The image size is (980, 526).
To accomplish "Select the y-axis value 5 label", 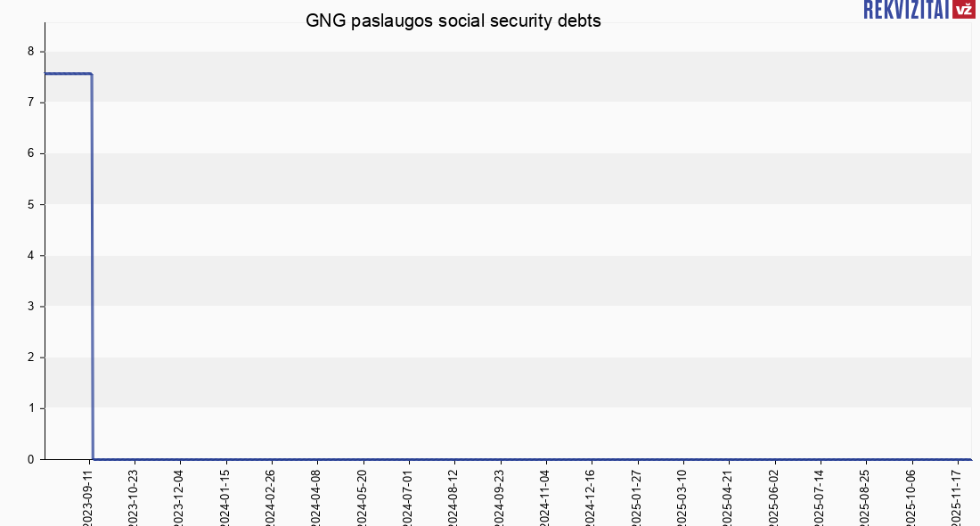I will point(30,205).
